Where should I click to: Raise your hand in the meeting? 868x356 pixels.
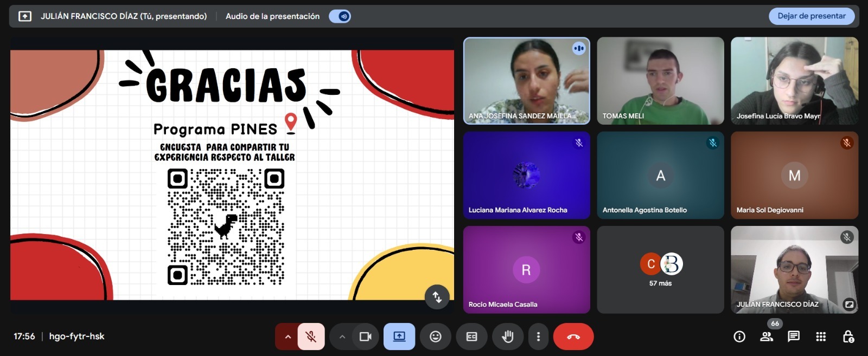coord(508,336)
